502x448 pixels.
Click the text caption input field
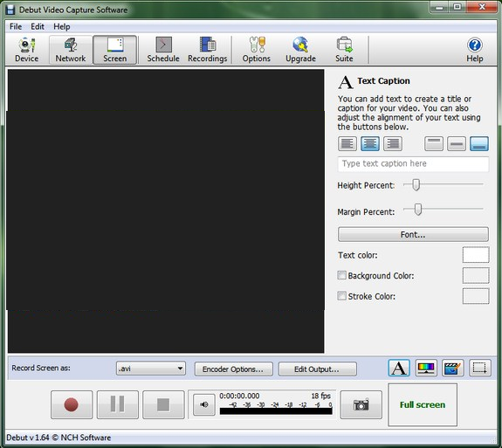(x=413, y=164)
